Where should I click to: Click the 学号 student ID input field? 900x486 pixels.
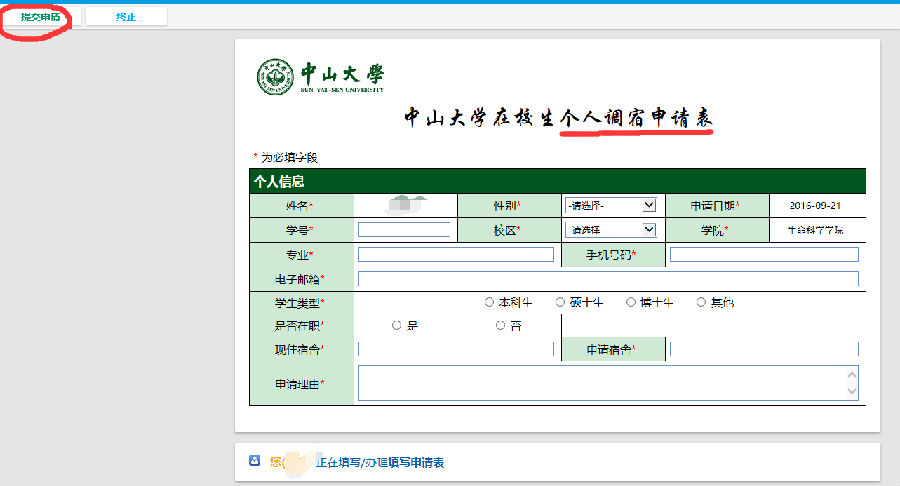point(404,230)
